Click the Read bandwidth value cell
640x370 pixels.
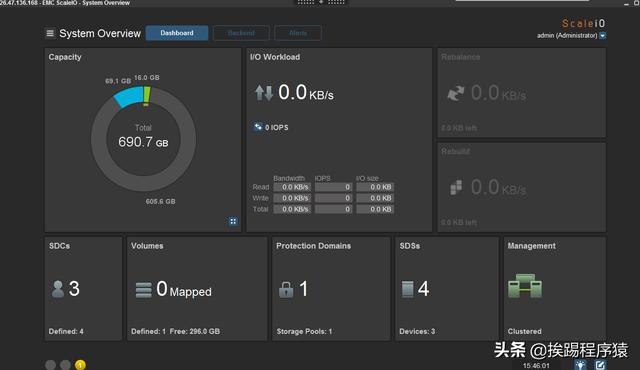tap(292, 187)
